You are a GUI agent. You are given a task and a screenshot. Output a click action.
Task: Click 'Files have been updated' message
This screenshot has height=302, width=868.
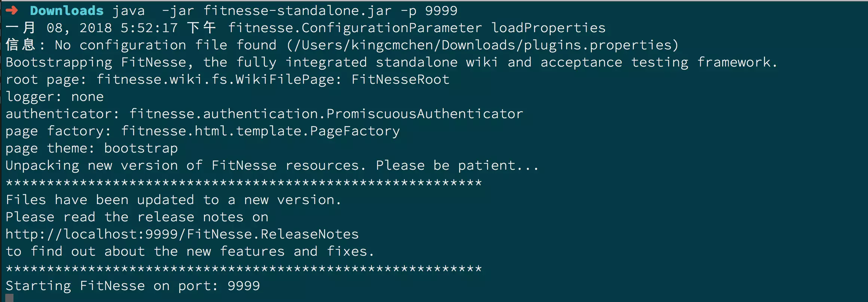pos(174,200)
